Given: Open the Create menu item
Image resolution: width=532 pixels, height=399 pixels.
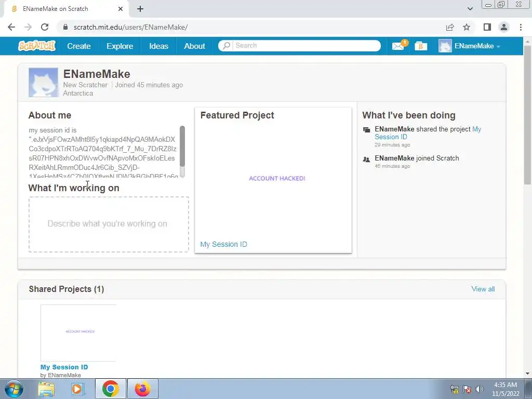Looking at the screenshot, I should pos(79,46).
